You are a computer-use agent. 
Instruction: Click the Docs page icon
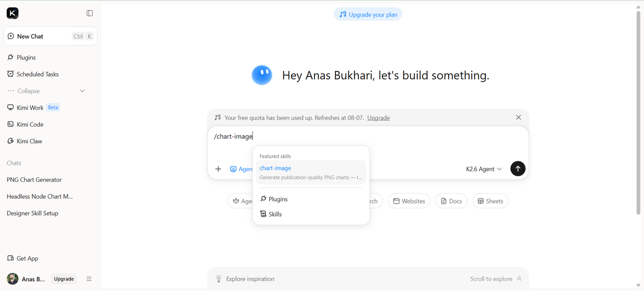point(444,201)
